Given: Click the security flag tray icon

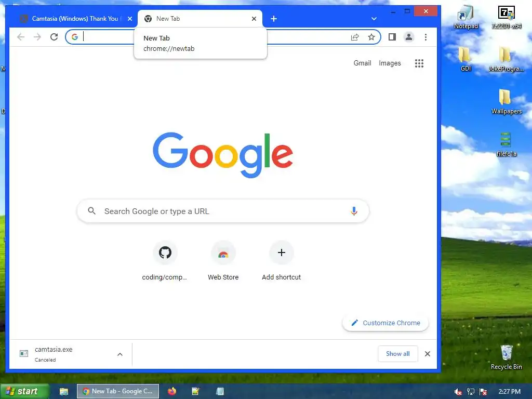Looking at the screenshot, I should 484,392.
